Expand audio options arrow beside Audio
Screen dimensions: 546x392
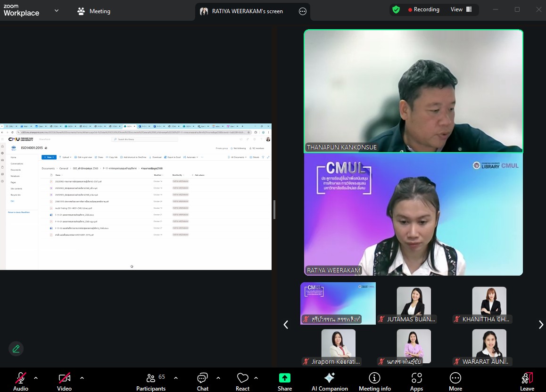(36, 378)
